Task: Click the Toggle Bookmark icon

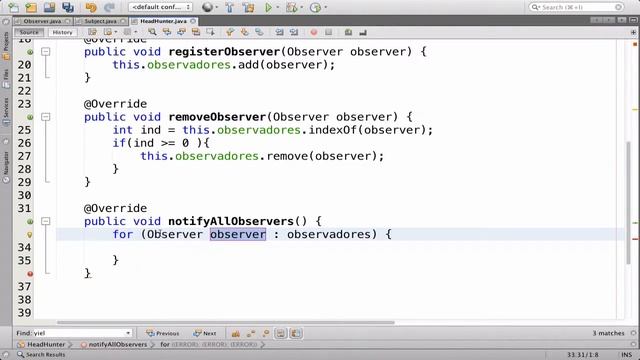Action: click(259, 32)
